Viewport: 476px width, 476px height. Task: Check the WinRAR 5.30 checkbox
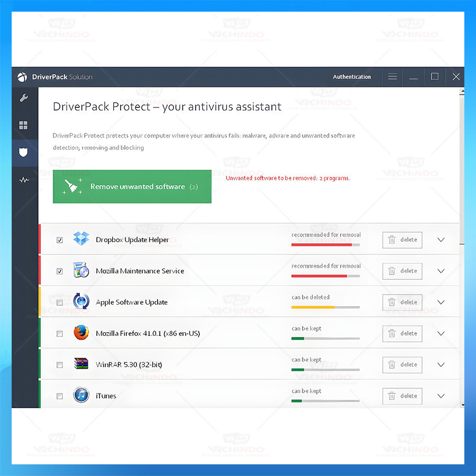coord(60,365)
